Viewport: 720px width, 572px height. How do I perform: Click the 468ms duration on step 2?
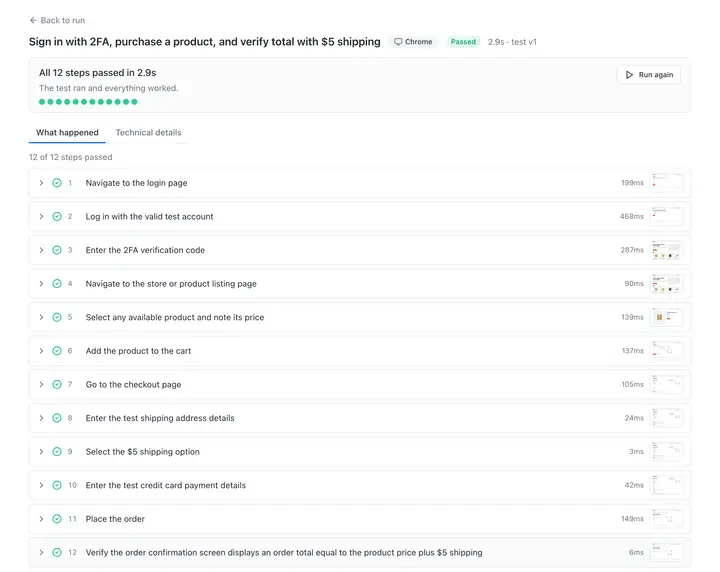click(x=632, y=216)
